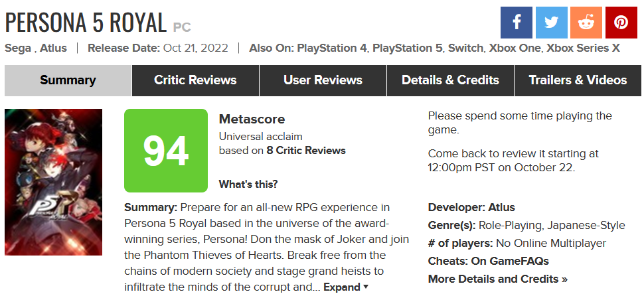Share the page via Twitter icon
644x298 pixels.
pos(551,23)
